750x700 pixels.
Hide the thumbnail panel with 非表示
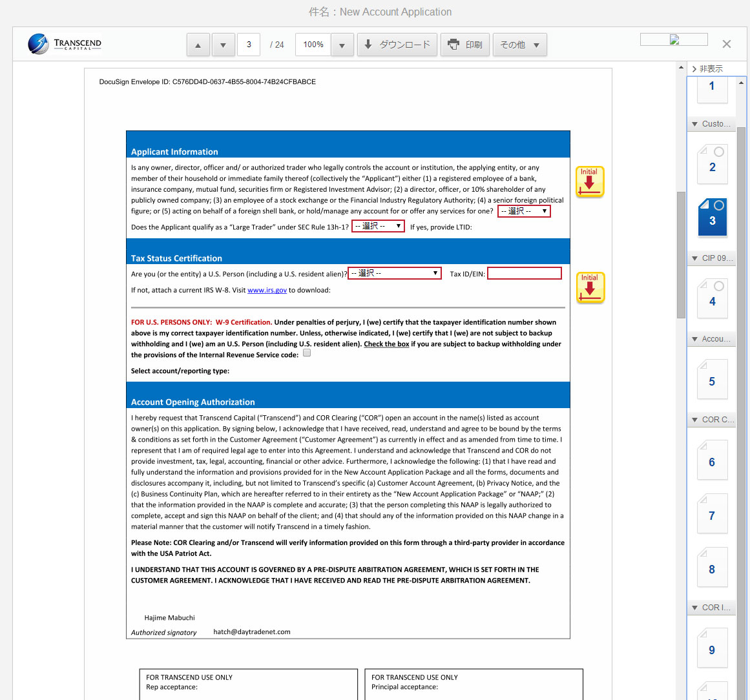(707, 68)
